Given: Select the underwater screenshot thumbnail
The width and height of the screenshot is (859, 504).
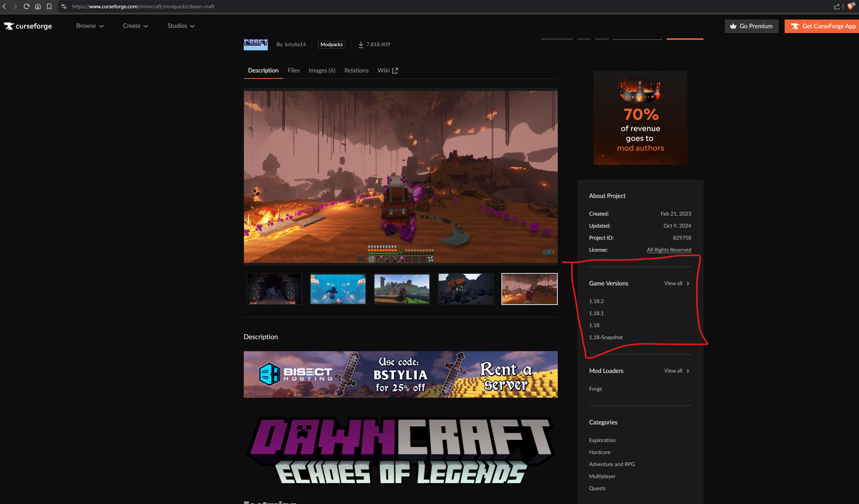Looking at the screenshot, I should [338, 289].
